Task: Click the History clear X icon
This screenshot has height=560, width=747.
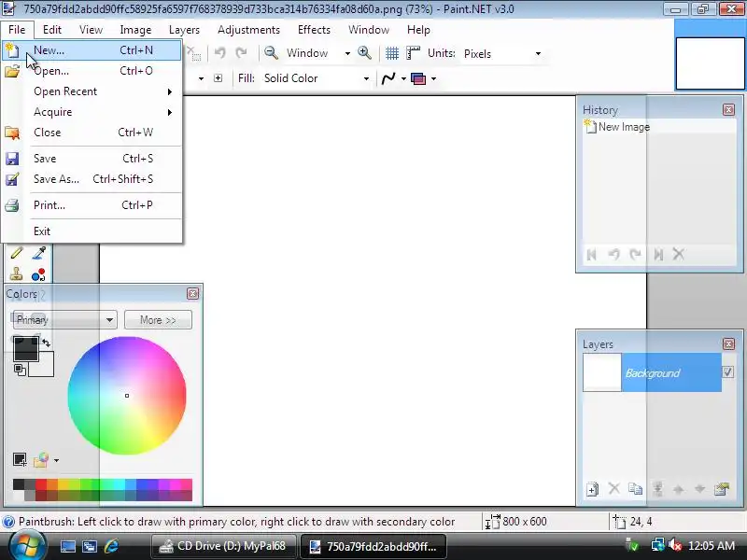Action: coord(679,255)
